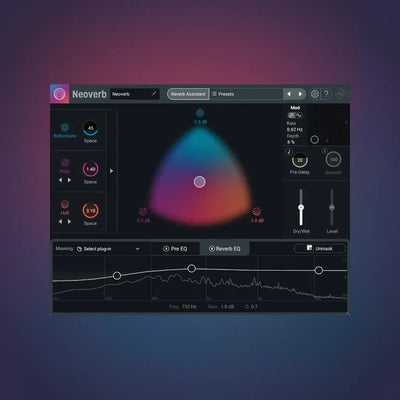Click the Level slider handle
The height and width of the screenshot is (400, 400).
[332, 207]
